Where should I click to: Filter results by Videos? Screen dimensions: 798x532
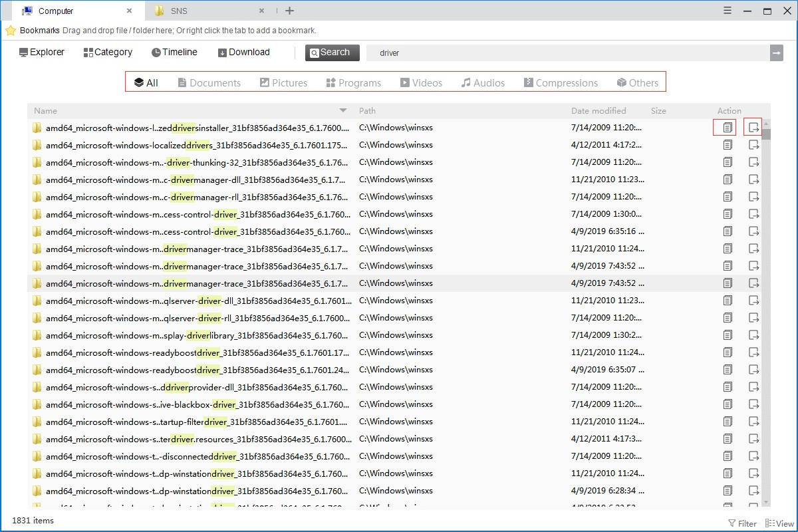[x=421, y=82]
